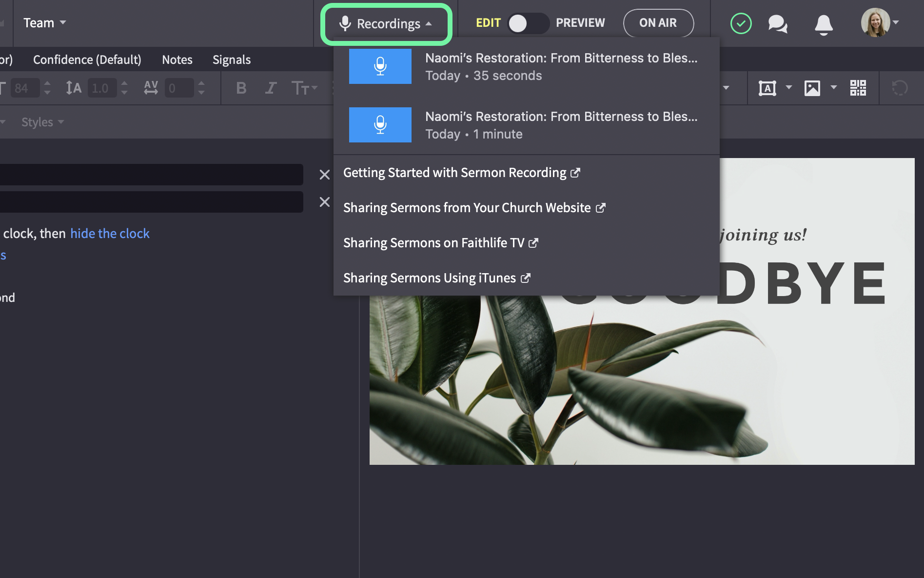Toggle the Edit/Preview switch
The width and height of the screenshot is (924, 578).
click(528, 23)
